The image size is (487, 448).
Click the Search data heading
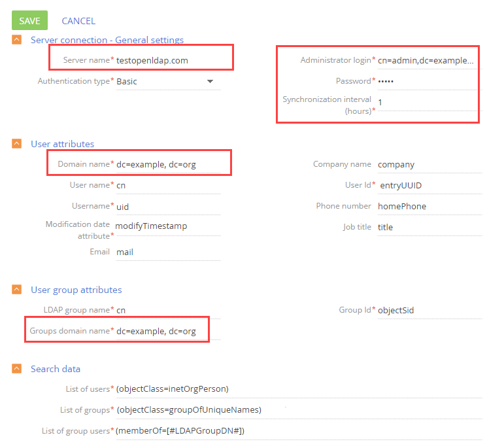56,369
